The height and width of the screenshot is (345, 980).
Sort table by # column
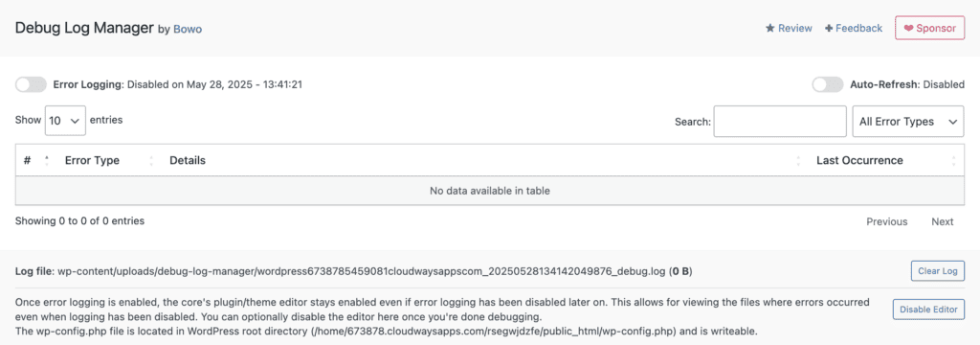tap(36, 160)
